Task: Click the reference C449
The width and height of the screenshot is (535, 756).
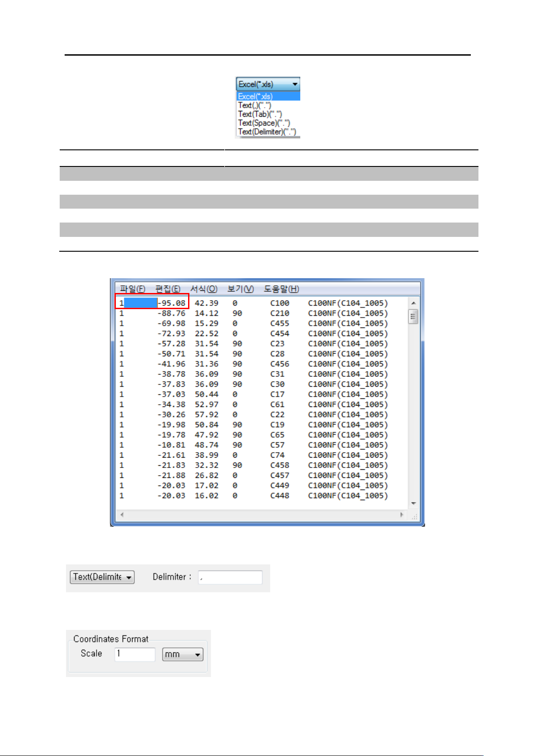Action: 280,486
